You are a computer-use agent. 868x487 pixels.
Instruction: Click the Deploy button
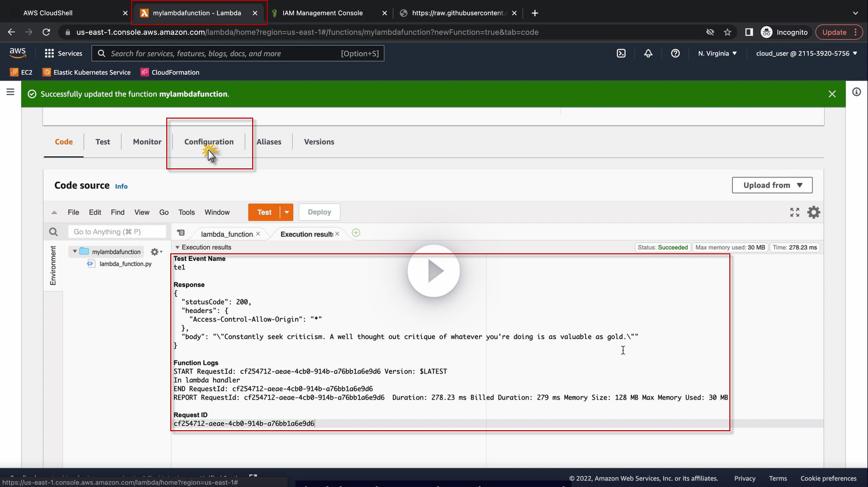[x=319, y=212]
